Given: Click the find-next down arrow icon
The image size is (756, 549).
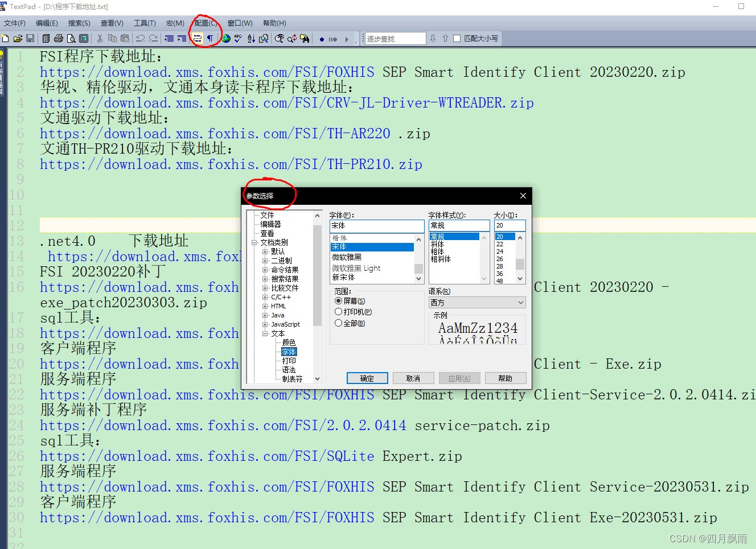Looking at the screenshot, I should pyautogui.click(x=433, y=38).
